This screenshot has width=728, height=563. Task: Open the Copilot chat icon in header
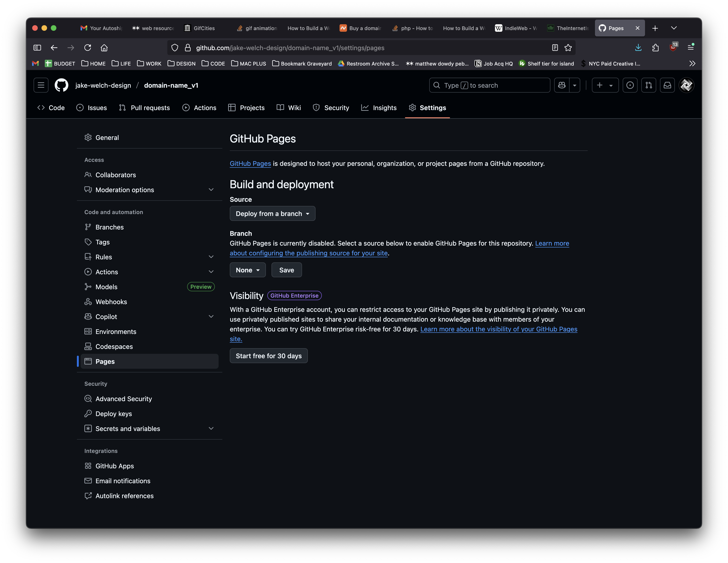(562, 85)
